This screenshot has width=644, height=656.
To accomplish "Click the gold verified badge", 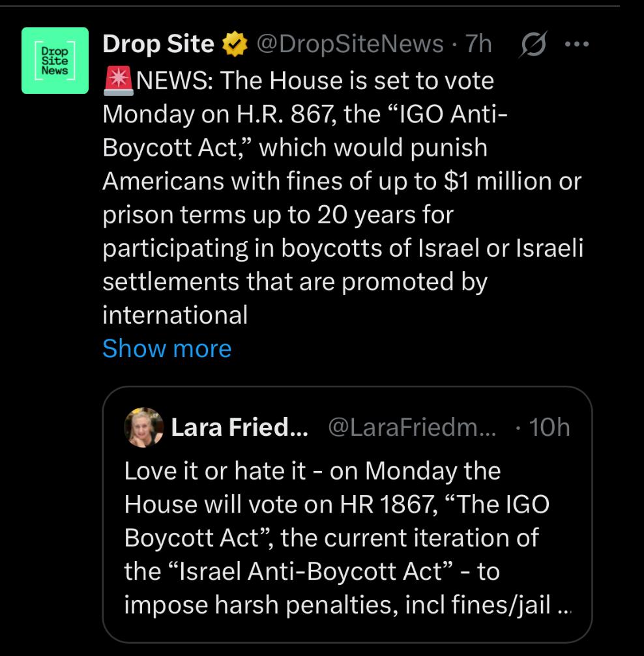I will pos(234,44).
